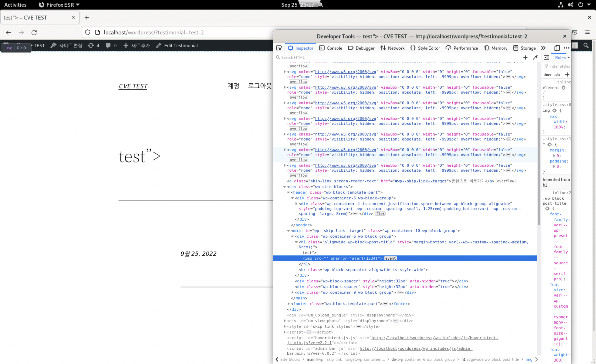Viewport: 596px width, 364px height.
Task: Open responsive design mode icon
Action: (557, 48)
